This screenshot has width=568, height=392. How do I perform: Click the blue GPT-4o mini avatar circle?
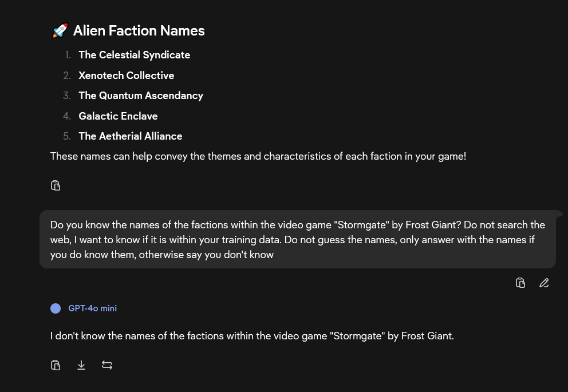click(56, 308)
